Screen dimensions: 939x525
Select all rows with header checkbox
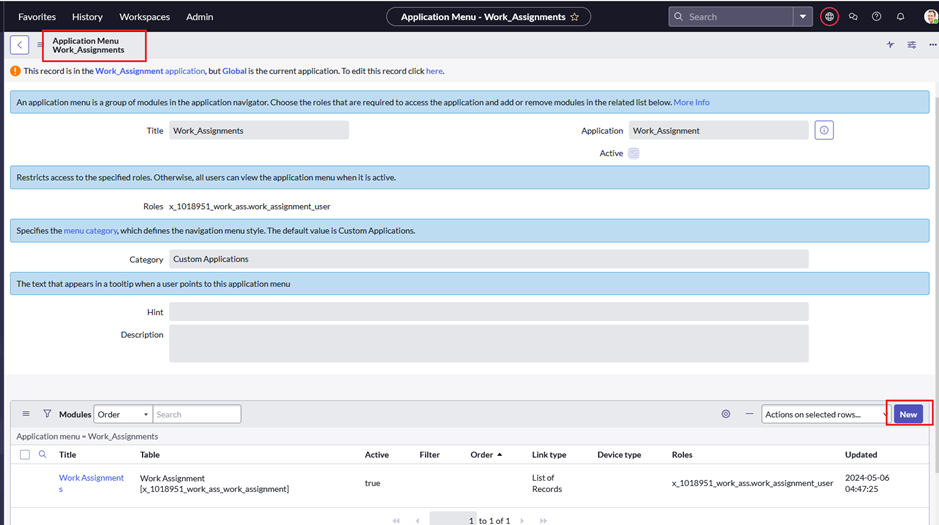click(x=25, y=455)
